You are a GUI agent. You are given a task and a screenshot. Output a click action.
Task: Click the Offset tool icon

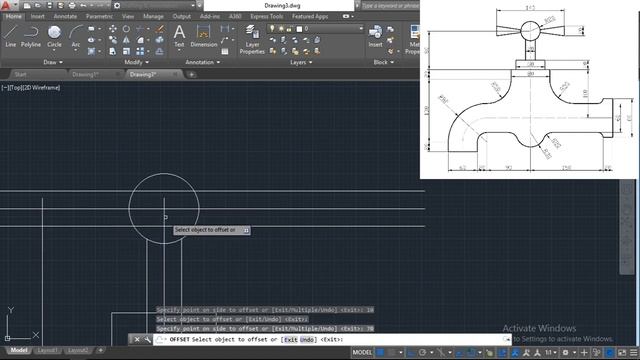(160, 51)
